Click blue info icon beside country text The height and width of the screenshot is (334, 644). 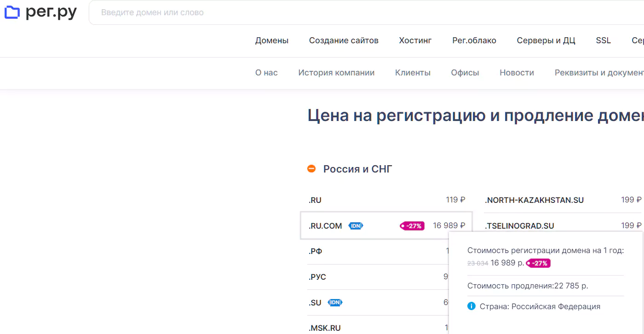pos(471,306)
